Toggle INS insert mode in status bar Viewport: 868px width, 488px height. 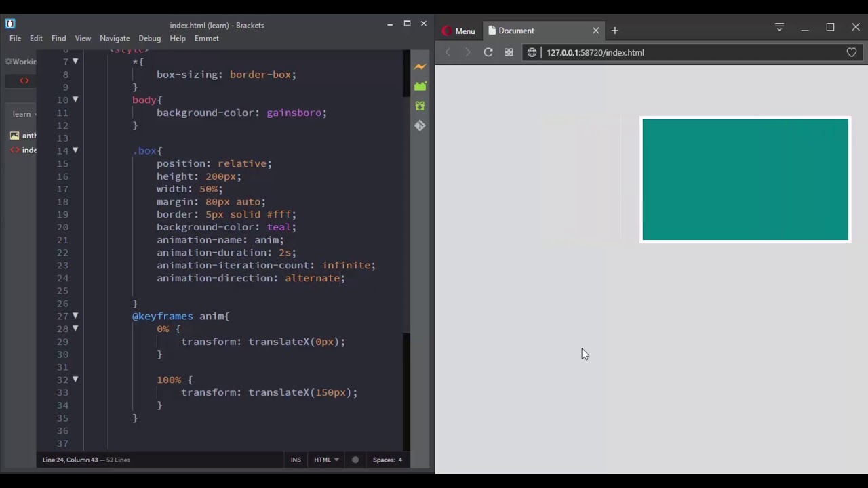click(x=296, y=460)
